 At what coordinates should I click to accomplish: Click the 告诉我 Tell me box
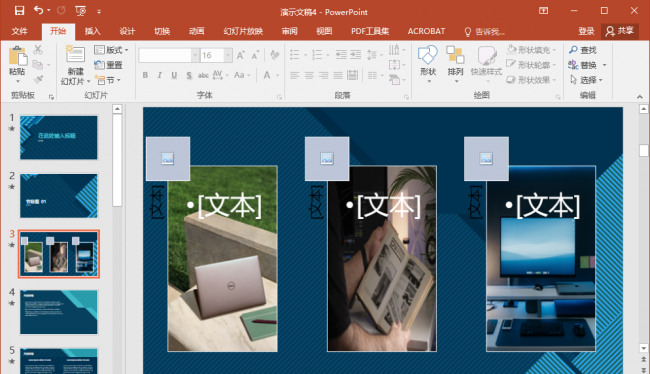pos(484,32)
